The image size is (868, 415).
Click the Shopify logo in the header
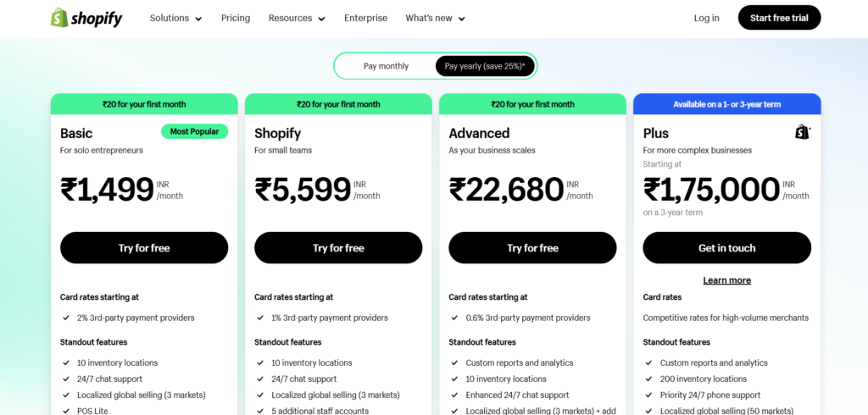point(86,18)
